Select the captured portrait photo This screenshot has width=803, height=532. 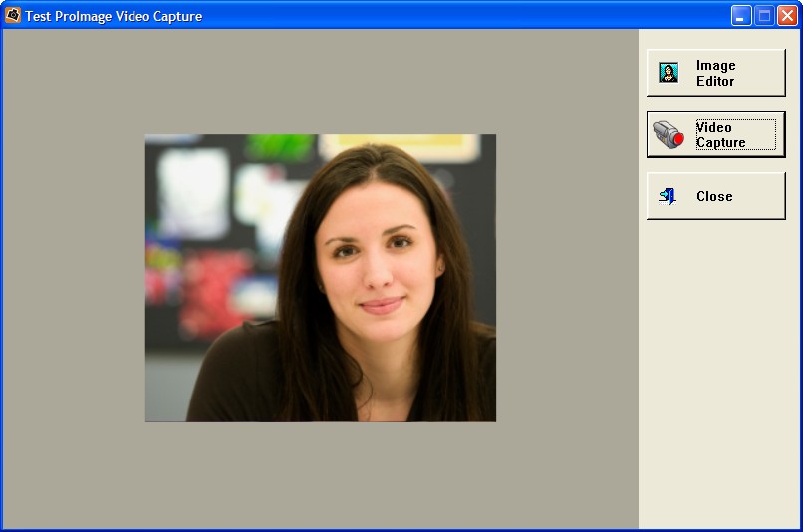click(x=320, y=278)
